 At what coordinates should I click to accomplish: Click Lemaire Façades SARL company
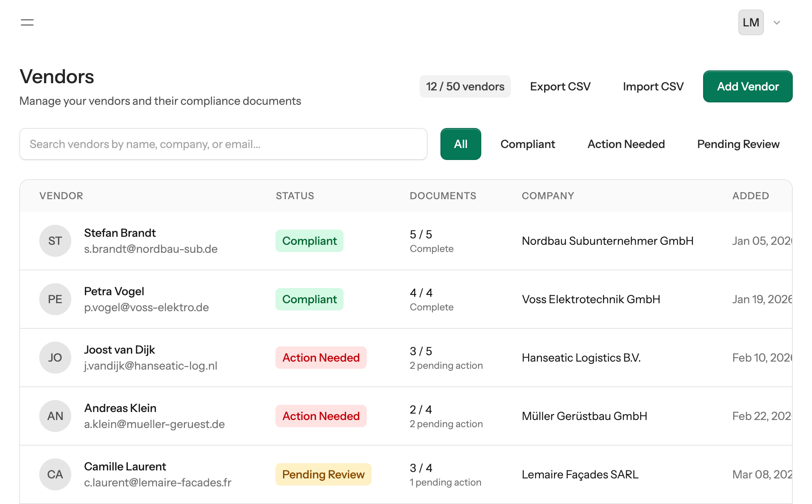(580, 474)
